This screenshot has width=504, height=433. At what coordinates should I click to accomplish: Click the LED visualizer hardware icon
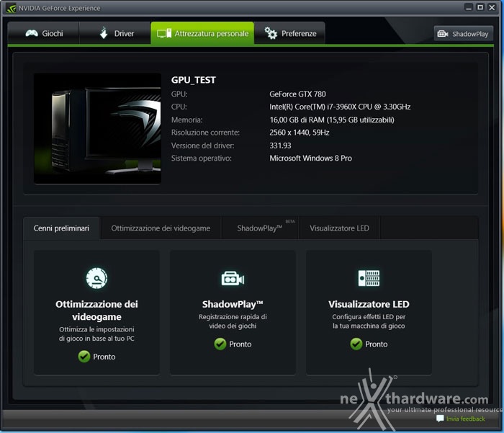coord(369,278)
